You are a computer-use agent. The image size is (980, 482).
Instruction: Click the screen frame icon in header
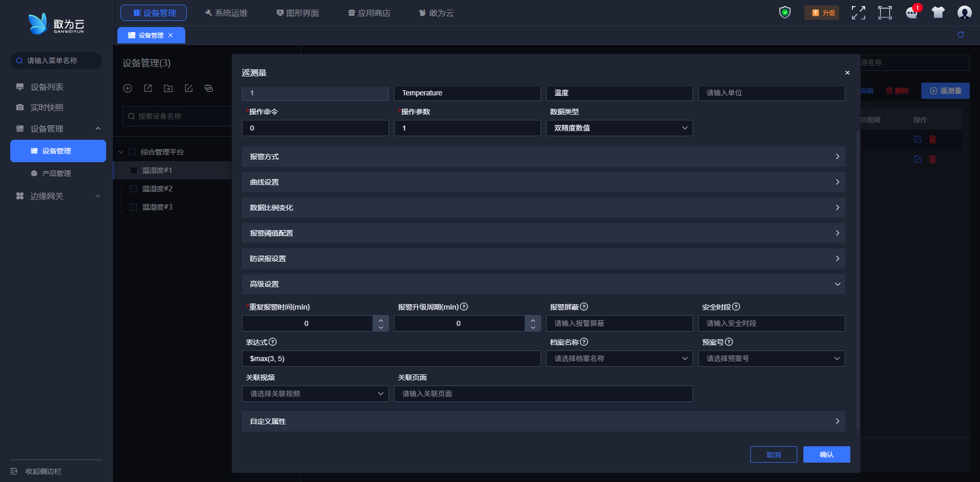(x=885, y=13)
